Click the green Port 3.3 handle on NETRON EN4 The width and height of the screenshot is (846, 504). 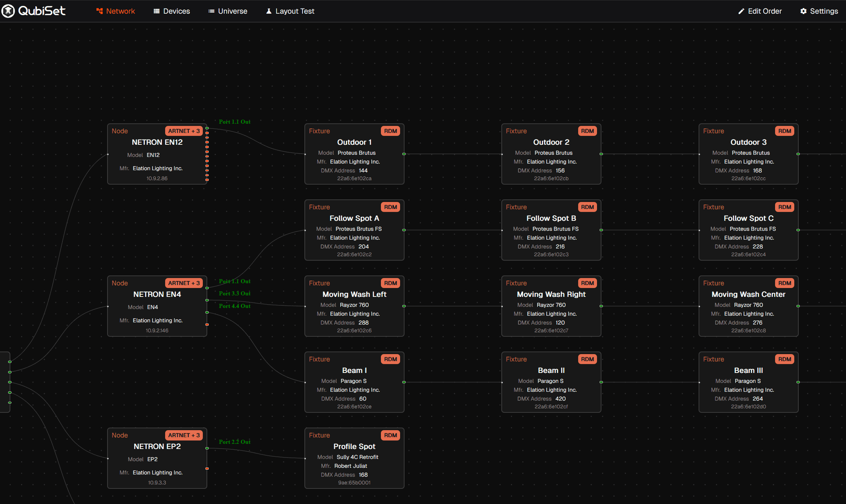coord(207,300)
